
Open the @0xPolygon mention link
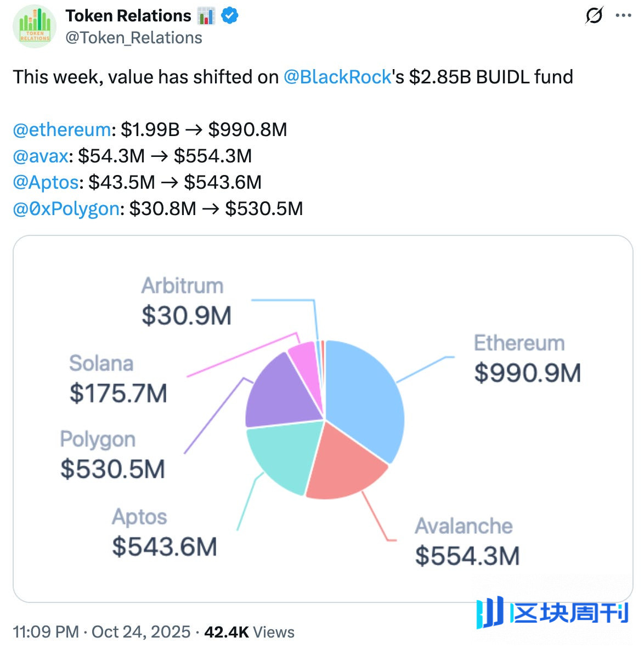66,208
